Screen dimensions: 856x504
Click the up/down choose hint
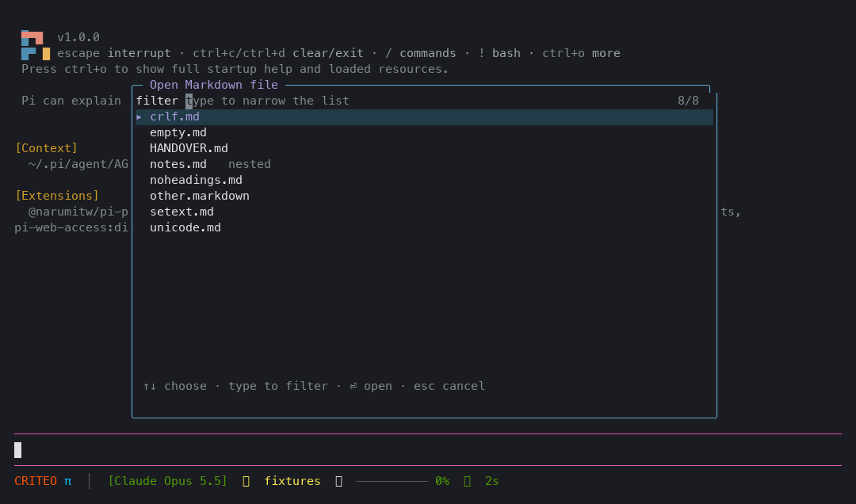pos(174,386)
